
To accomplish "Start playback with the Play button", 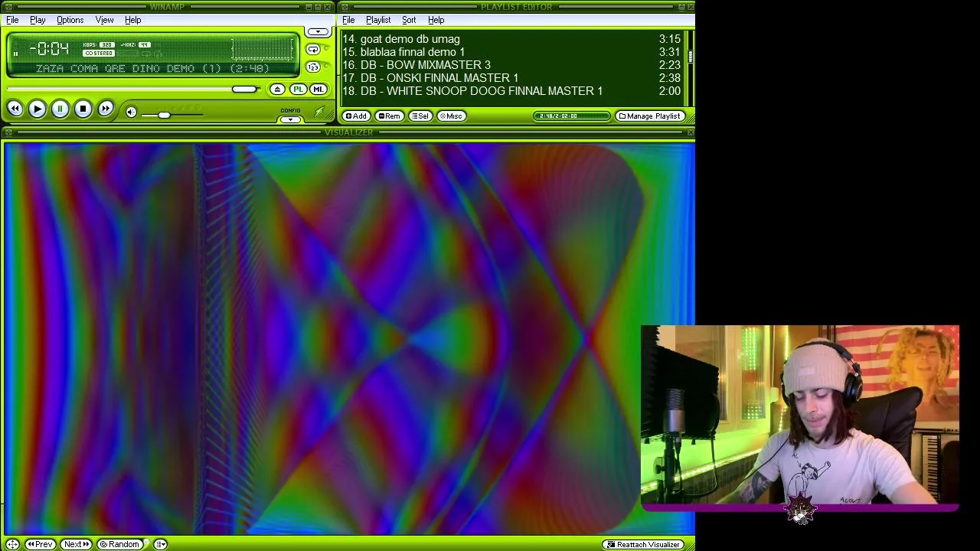I will click(37, 109).
